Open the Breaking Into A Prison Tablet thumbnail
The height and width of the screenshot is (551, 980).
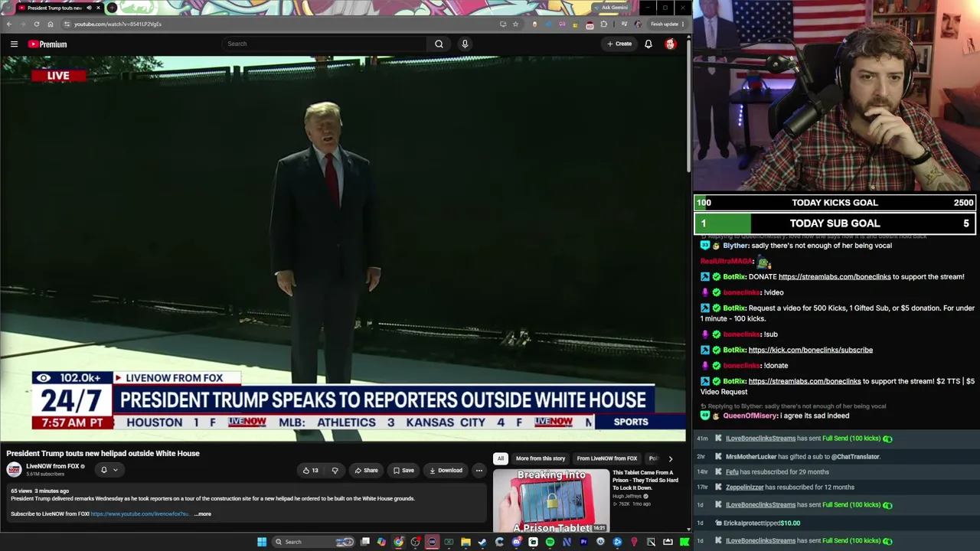point(551,500)
